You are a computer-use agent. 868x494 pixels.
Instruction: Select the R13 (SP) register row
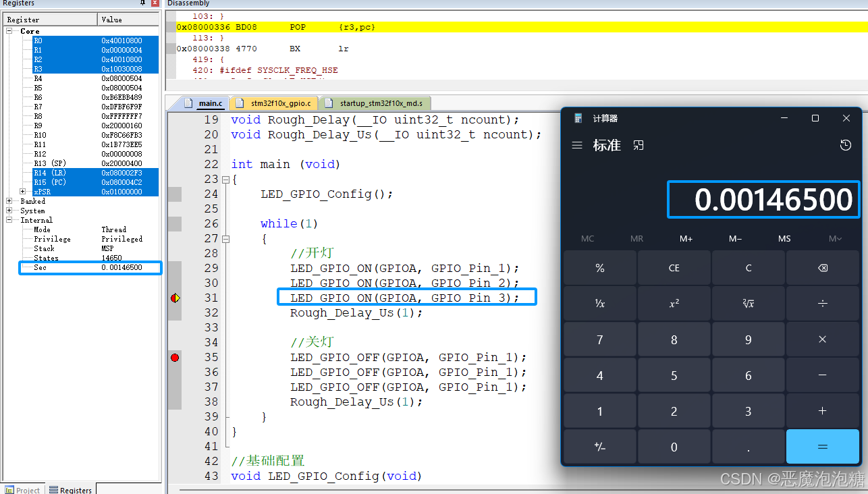[x=95, y=163]
